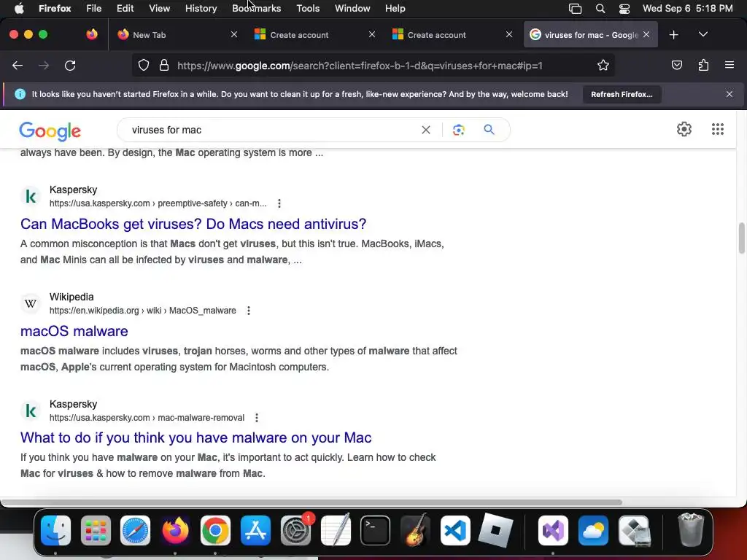Open System Settings from the Dock
The image size is (747, 560).
[x=295, y=530]
